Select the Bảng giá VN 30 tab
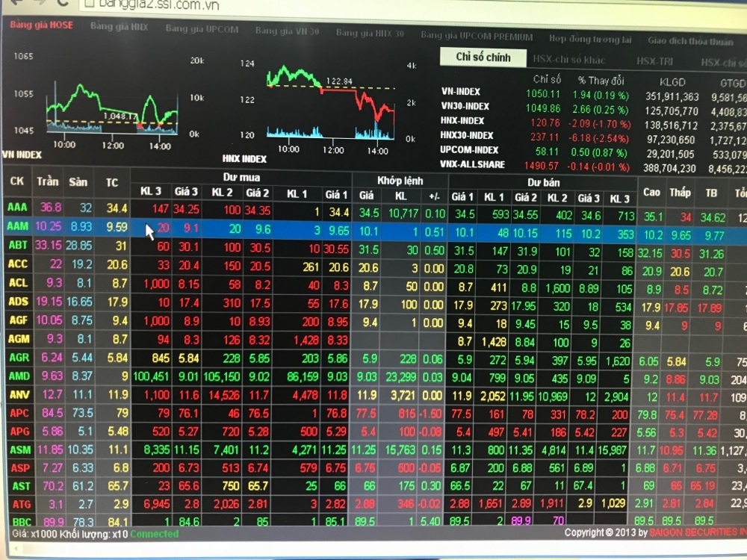Image resolution: width=747 pixels, height=560 pixels. [x=287, y=32]
